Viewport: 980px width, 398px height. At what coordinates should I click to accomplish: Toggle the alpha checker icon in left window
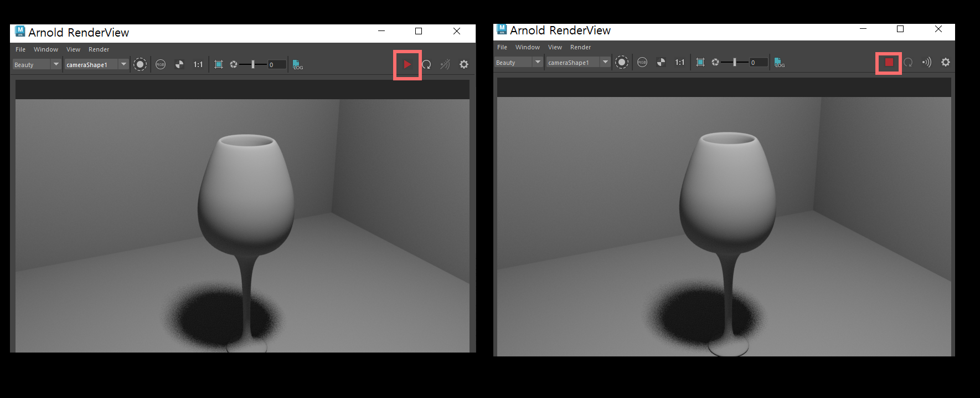click(x=179, y=65)
